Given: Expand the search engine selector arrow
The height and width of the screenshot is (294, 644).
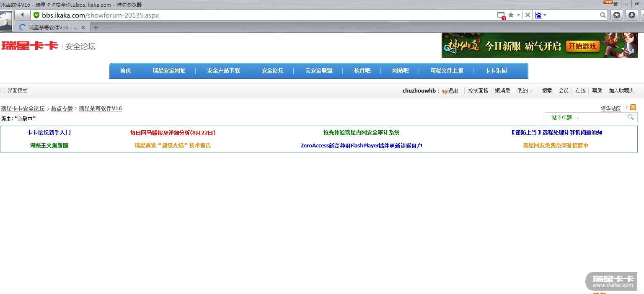Looking at the screenshot, I should [545, 15].
